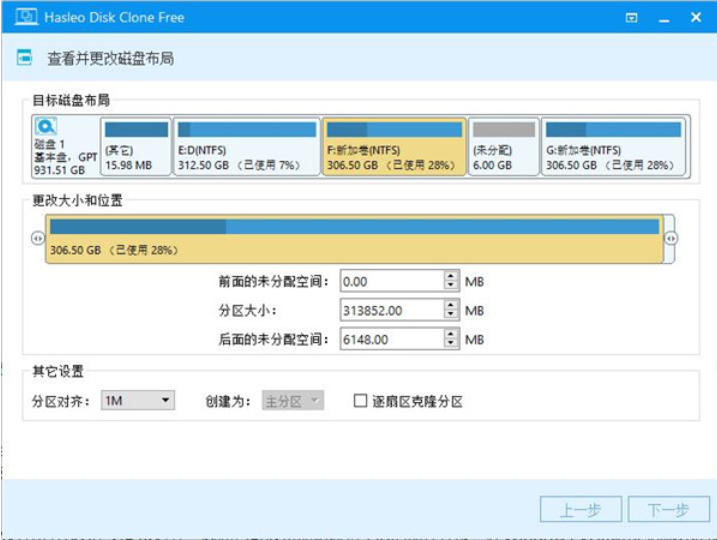
Task: Click the right partition resize handle
Action: click(671, 238)
